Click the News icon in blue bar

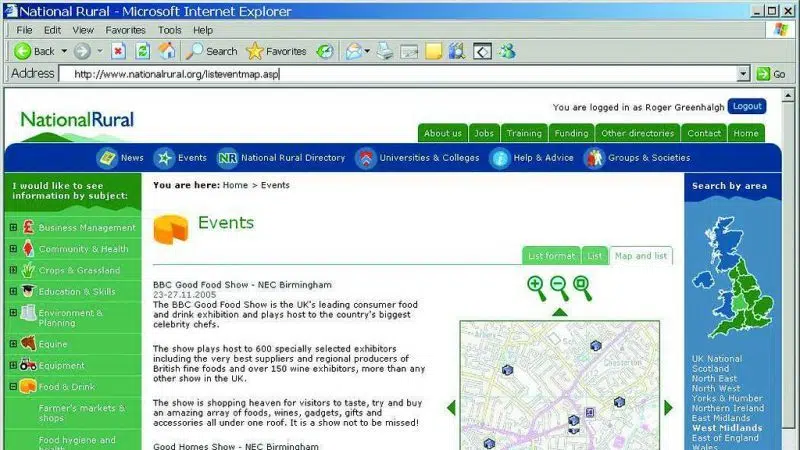click(x=107, y=158)
